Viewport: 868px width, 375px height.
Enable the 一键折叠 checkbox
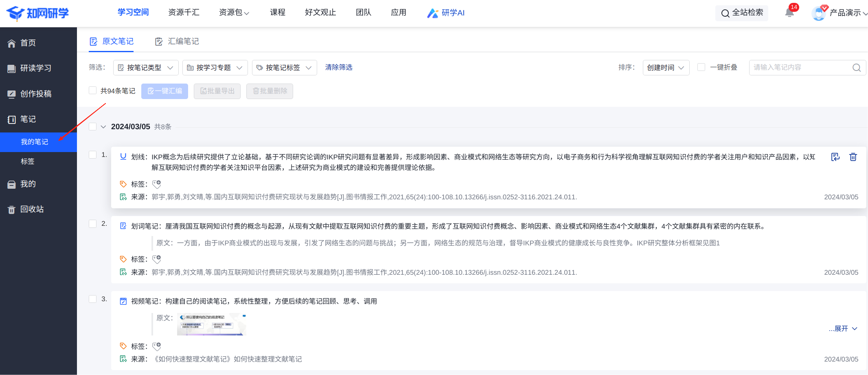(701, 67)
